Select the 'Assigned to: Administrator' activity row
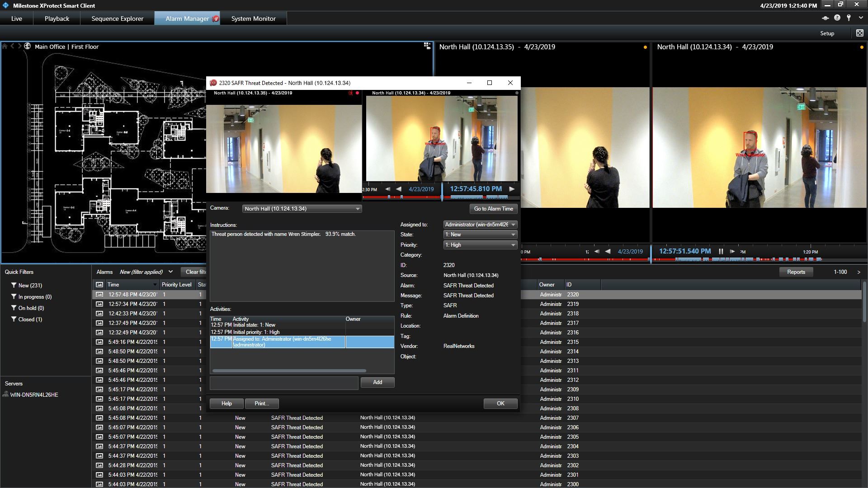The width and height of the screenshot is (868, 488). pyautogui.click(x=302, y=342)
